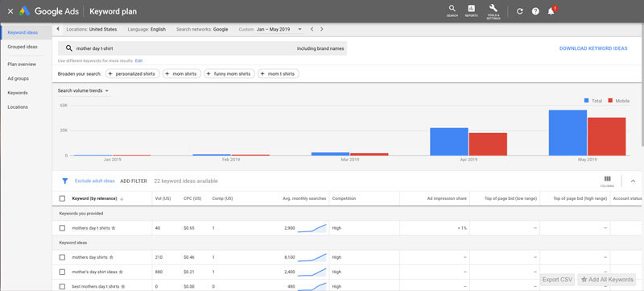Open the notifications bell icon

coord(551,11)
